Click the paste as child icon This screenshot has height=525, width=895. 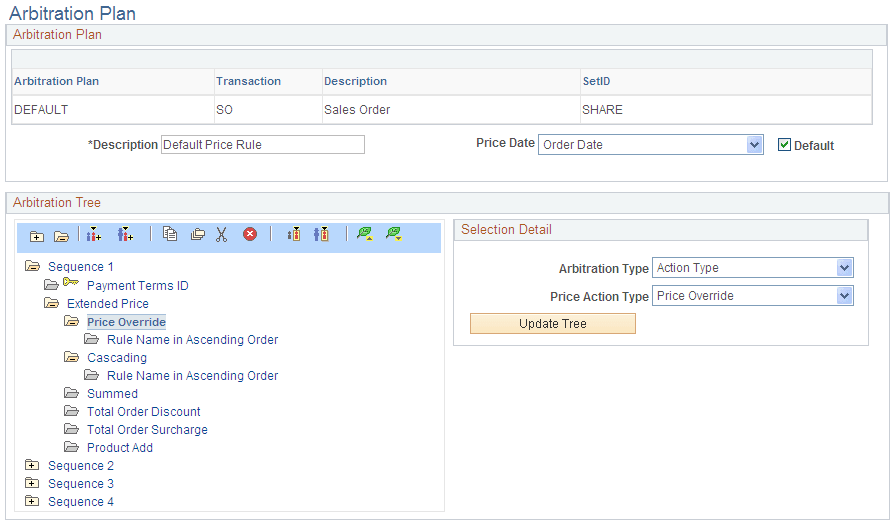click(321, 234)
